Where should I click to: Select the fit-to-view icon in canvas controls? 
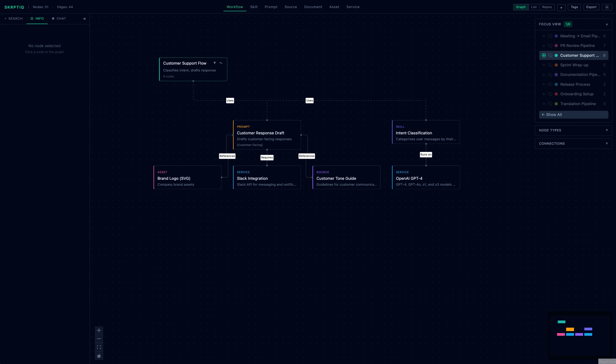click(99, 347)
